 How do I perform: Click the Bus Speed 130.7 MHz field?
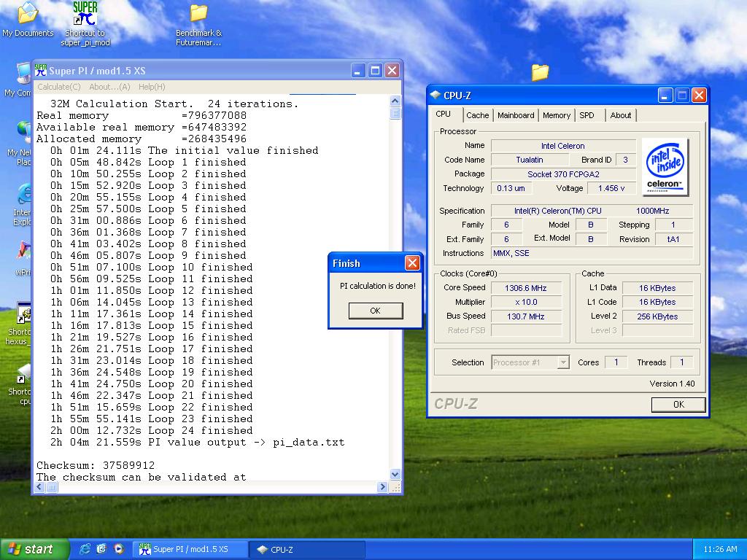[x=526, y=316]
